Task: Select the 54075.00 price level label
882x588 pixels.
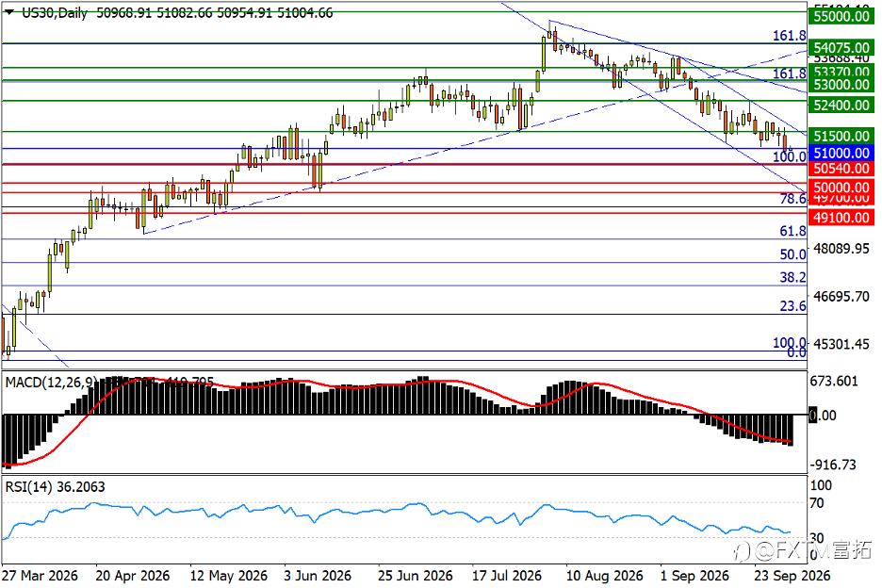Action: (841, 48)
